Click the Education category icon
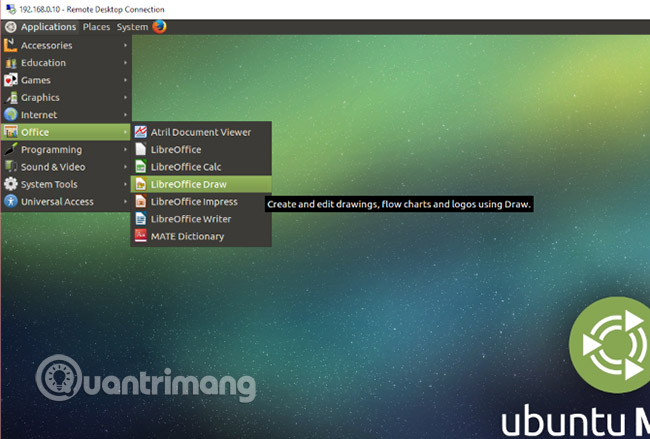 click(x=10, y=63)
